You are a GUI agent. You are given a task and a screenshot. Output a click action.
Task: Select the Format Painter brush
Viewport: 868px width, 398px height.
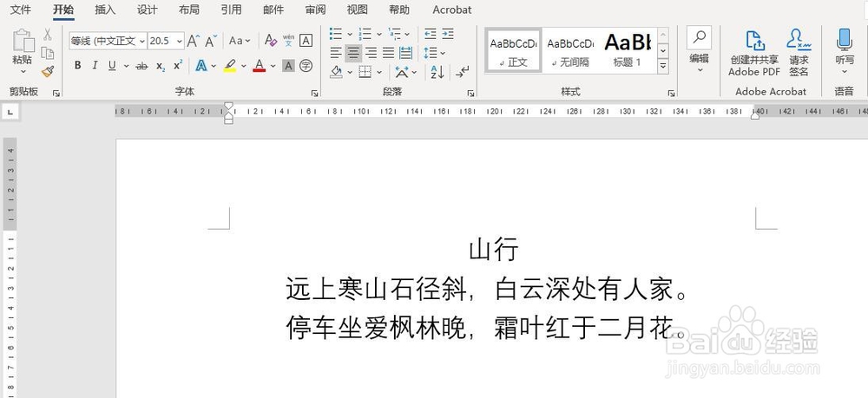tap(48, 71)
